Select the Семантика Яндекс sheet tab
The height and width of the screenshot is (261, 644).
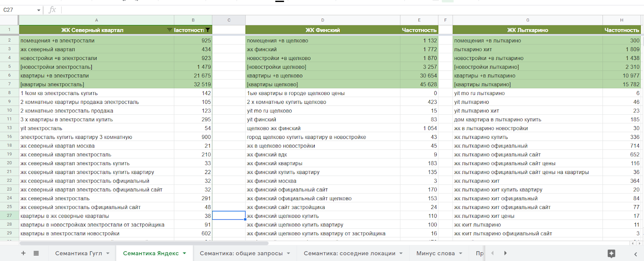151,253
